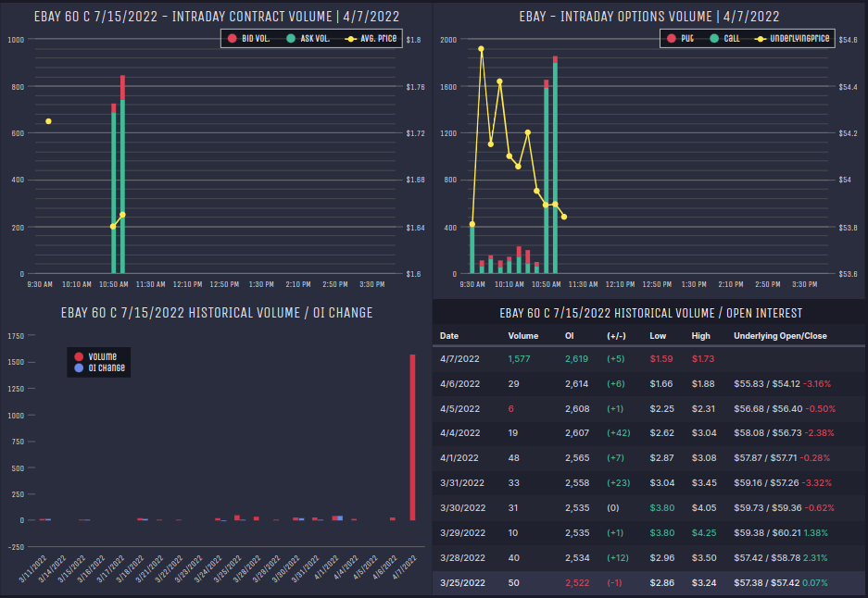This screenshot has width=868, height=598.
Task: Click the Historical Volume / Open Interest title
Action: (x=650, y=313)
